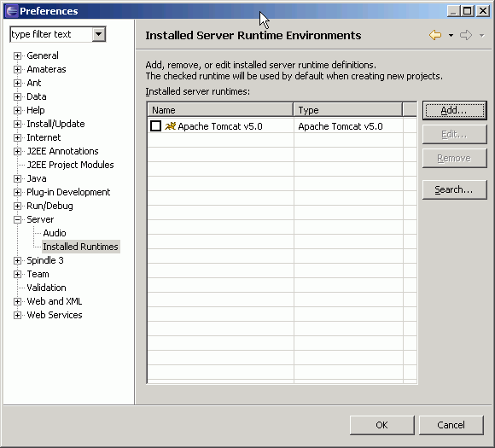Select Web Services in the tree
The image size is (495, 448).
click(55, 315)
